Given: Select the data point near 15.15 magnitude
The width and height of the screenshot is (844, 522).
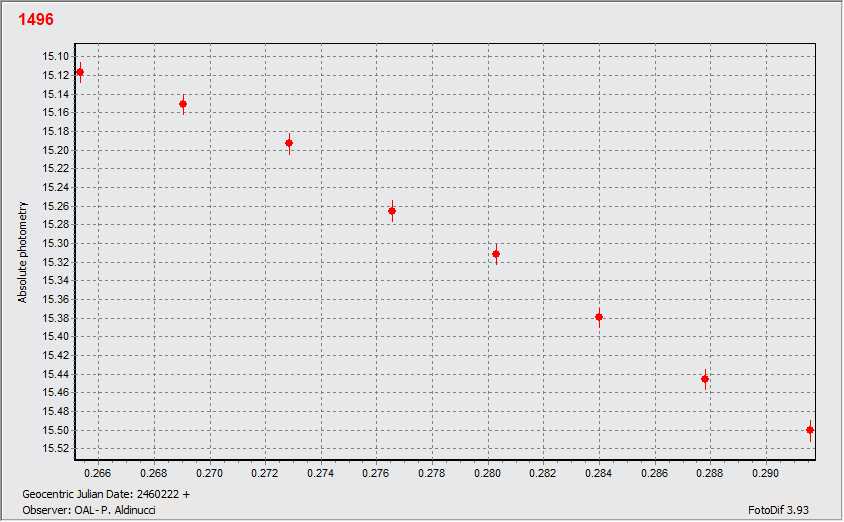Looking at the screenshot, I should click(183, 104).
